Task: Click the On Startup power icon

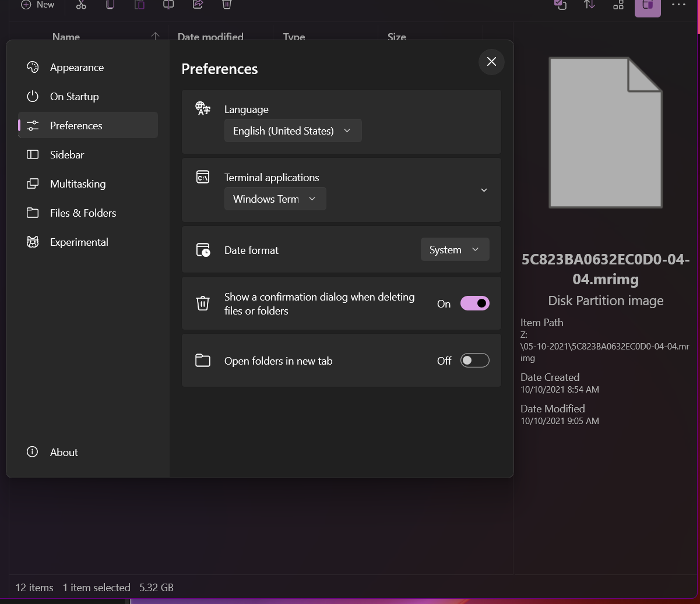Action: (x=33, y=96)
